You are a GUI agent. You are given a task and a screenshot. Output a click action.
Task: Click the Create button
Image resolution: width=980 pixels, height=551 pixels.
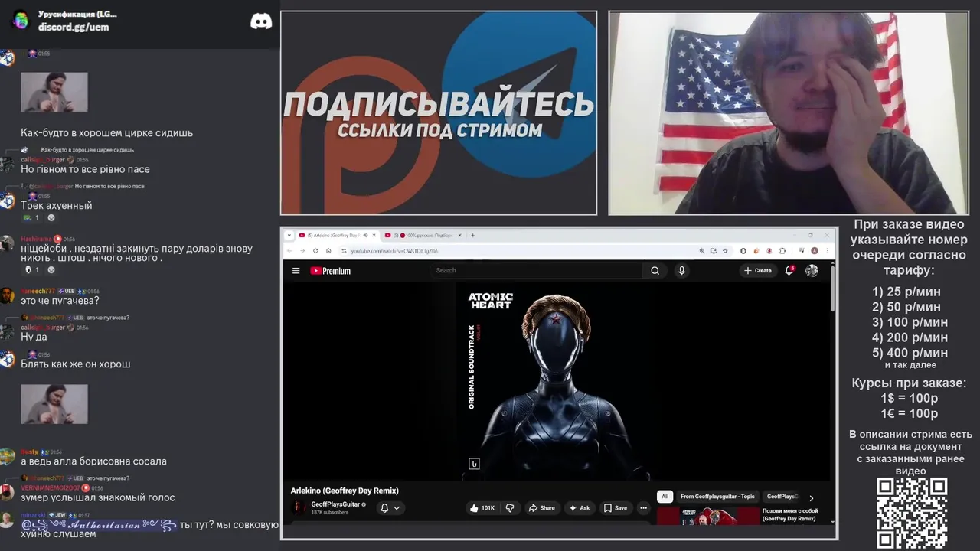coord(757,270)
